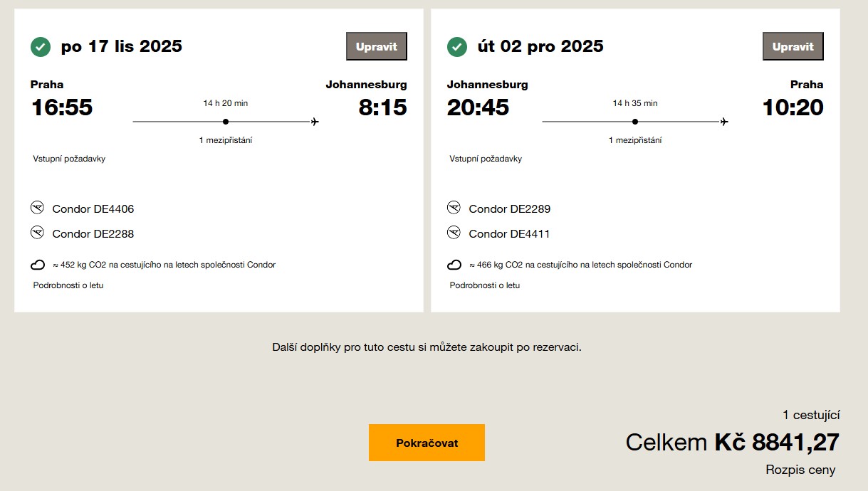
Task: Expand Podrobnosti o letu for outbound flight
Action: point(68,285)
